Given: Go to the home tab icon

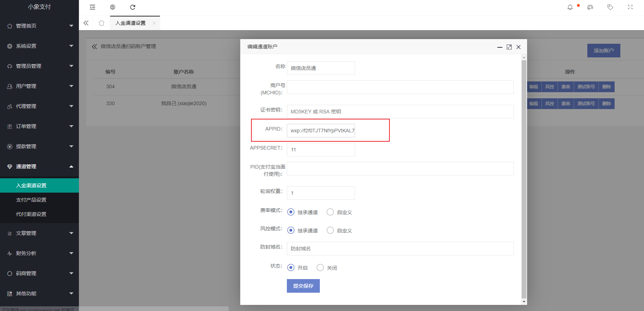Looking at the screenshot, I should 101,23.
